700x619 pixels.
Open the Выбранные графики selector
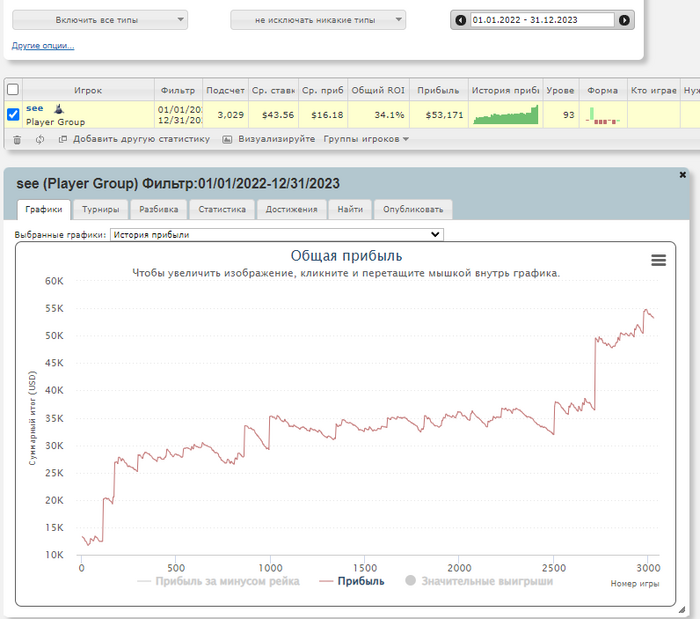[x=277, y=235]
